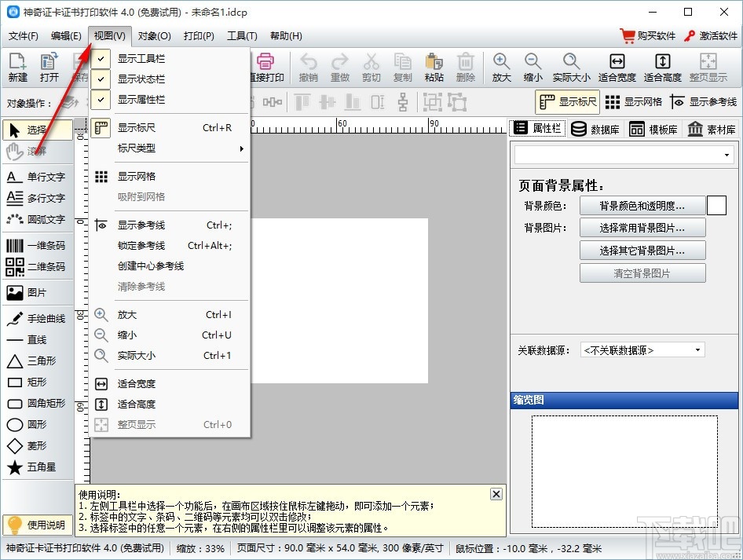Expand the Ruler type (标尺类型) submenu

170,148
